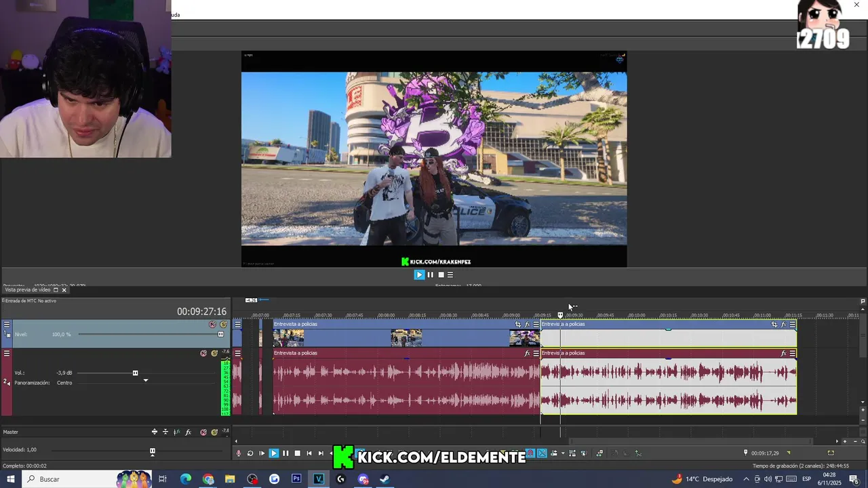This screenshot has height=488, width=868.
Task: Open event FX on first audio clip
Action: 527,353
